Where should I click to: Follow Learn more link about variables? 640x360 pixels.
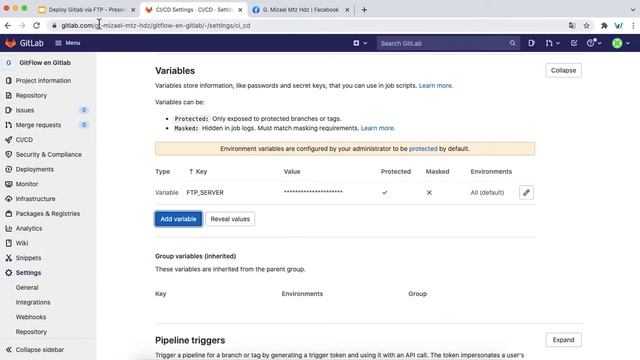pyautogui.click(x=436, y=85)
